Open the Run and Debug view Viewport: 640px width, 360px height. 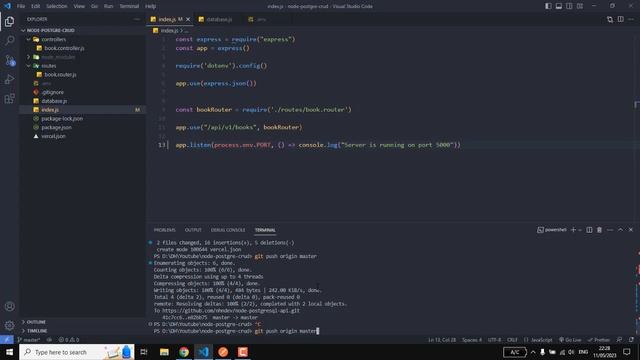tap(9, 80)
